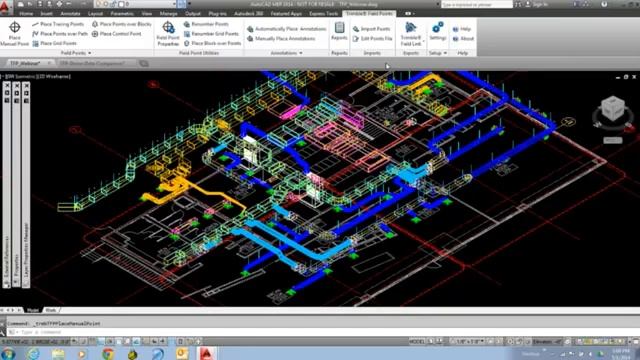Run Automatically Place Annotations
This screenshot has width=640, height=360.
pos(286,29)
